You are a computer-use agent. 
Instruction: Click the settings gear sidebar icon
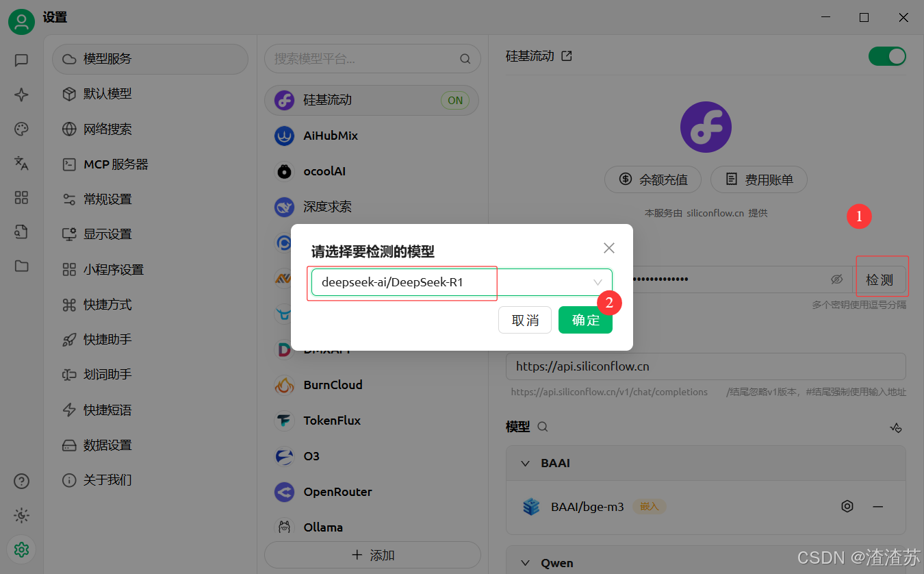pyautogui.click(x=21, y=549)
